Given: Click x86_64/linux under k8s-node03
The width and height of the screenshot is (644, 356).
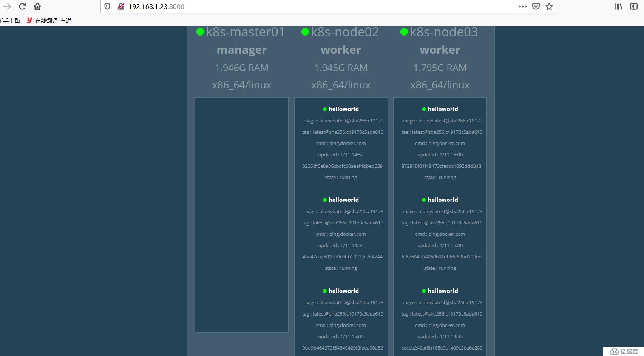Looking at the screenshot, I should pos(440,85).
